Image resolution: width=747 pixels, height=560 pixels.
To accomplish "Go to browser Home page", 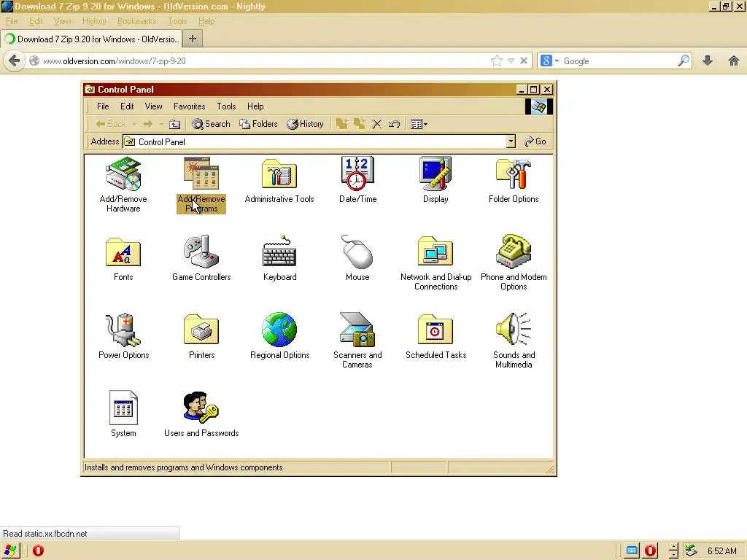I will 734,61.
